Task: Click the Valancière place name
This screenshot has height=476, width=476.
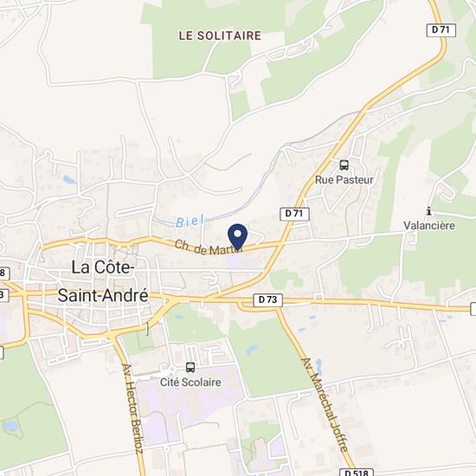Action: (x=429, y=226)
